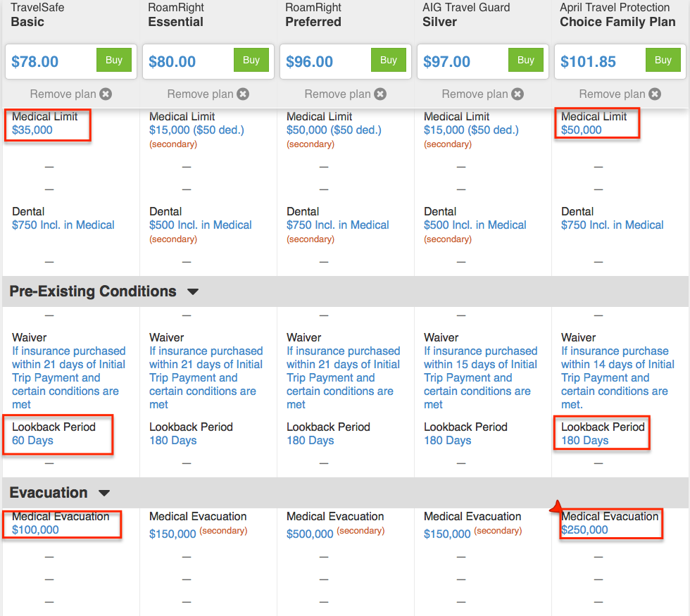This screenshot has height=616, width=690.
Task: Buy the RoamRight Preferred plan for $96.00
Action: coord(389,60)
